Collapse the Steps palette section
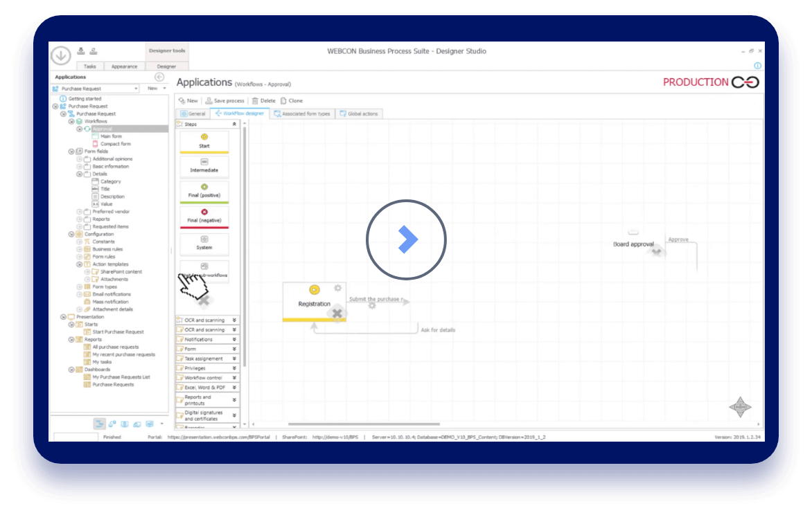The width and height of the screenshot is (812, 515). 234,124
